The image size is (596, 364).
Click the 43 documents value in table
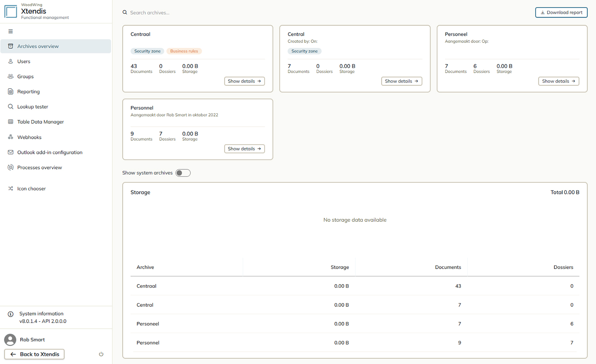click(x=458, y=286)
